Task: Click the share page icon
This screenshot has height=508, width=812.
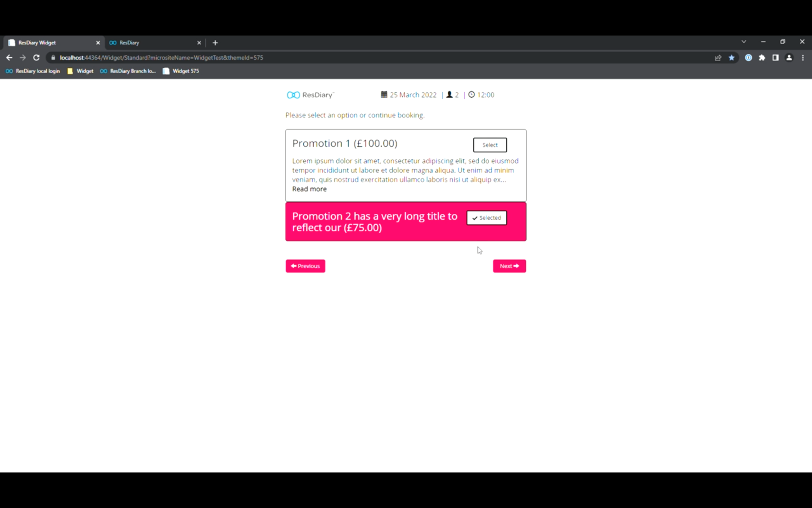Action: click(718, 58)
